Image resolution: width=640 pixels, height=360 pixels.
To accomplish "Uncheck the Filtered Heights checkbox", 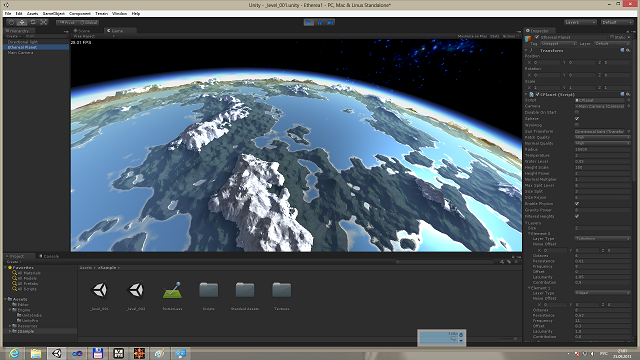I will pos(577,216).
